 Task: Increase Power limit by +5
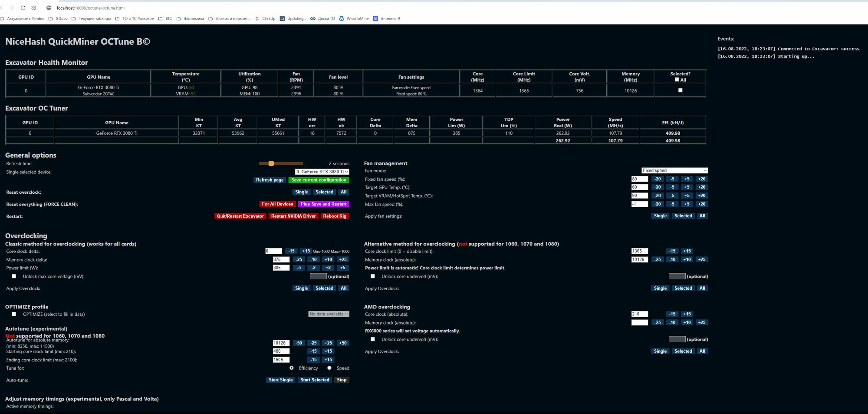343,268
